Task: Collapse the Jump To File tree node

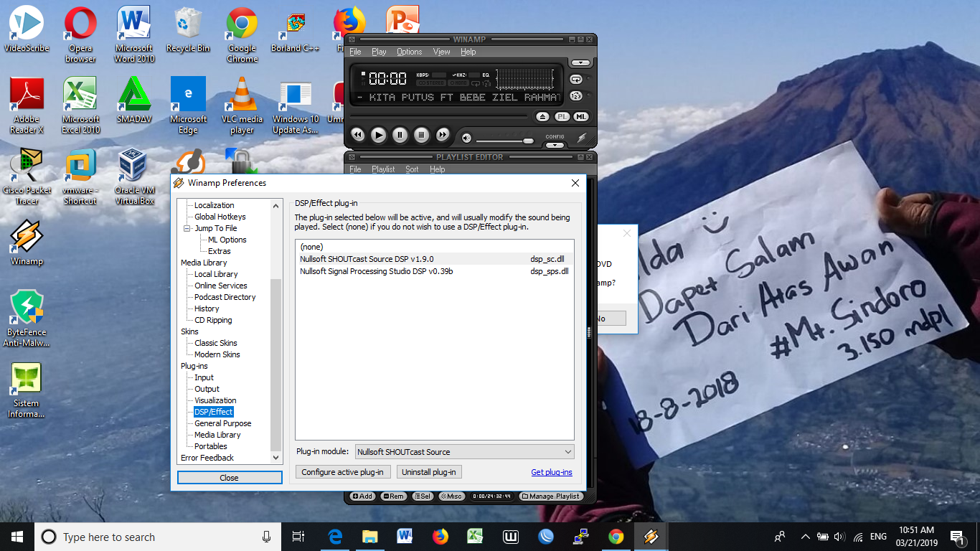Action: pos(187,228)
